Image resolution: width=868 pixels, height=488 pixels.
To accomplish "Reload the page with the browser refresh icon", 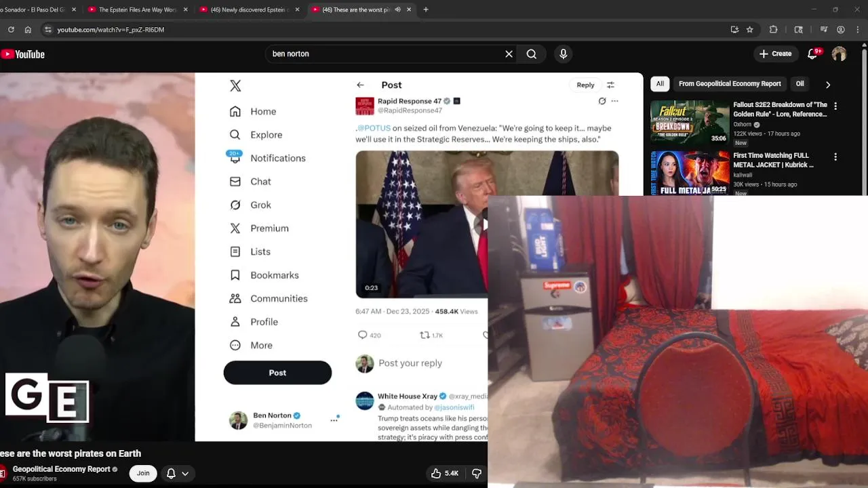I will pyautogui.click(x=11, y=30).
